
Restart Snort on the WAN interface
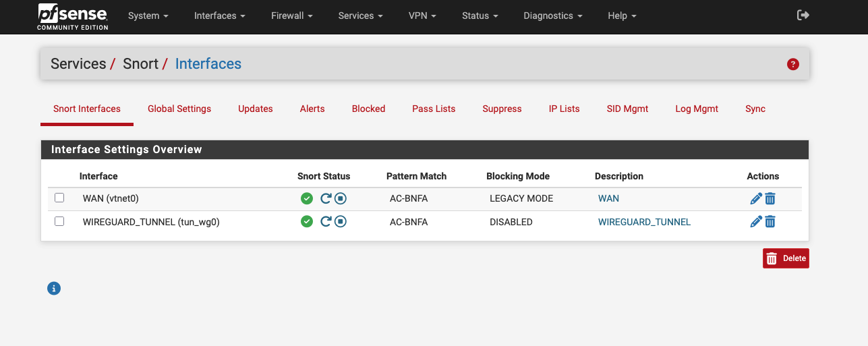[326, 199]
